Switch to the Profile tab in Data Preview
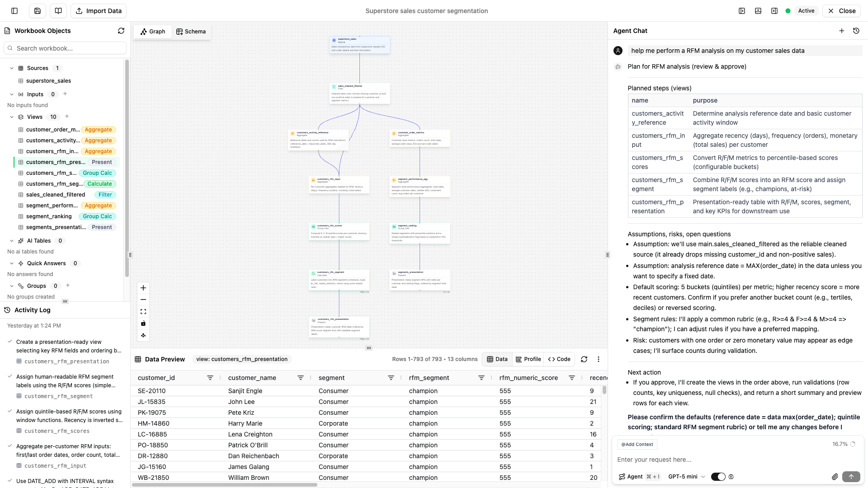The width and height of the screenshot is (868, 488). (528, 359)
